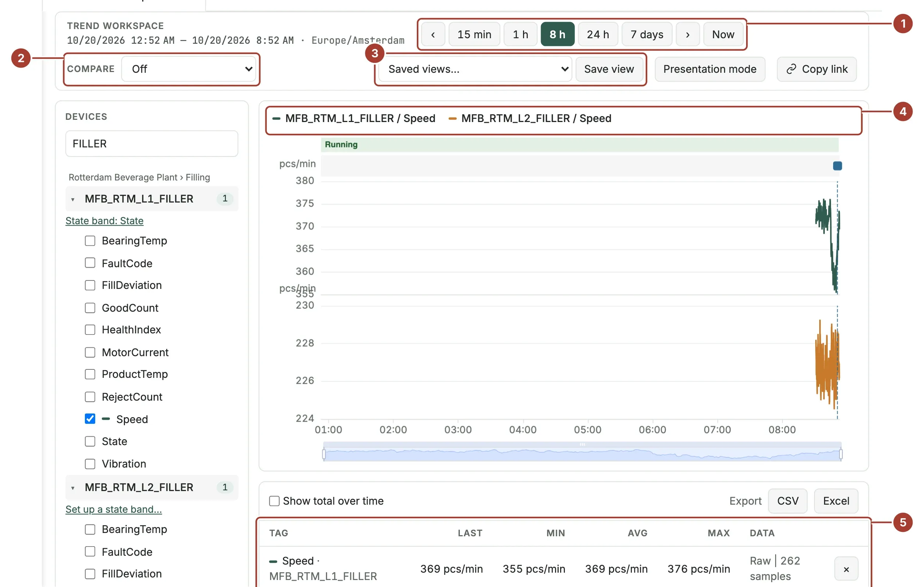The width and height of the screenshot is (924, 587).
Task: Open State band: State link
Action: pos(104,221)
